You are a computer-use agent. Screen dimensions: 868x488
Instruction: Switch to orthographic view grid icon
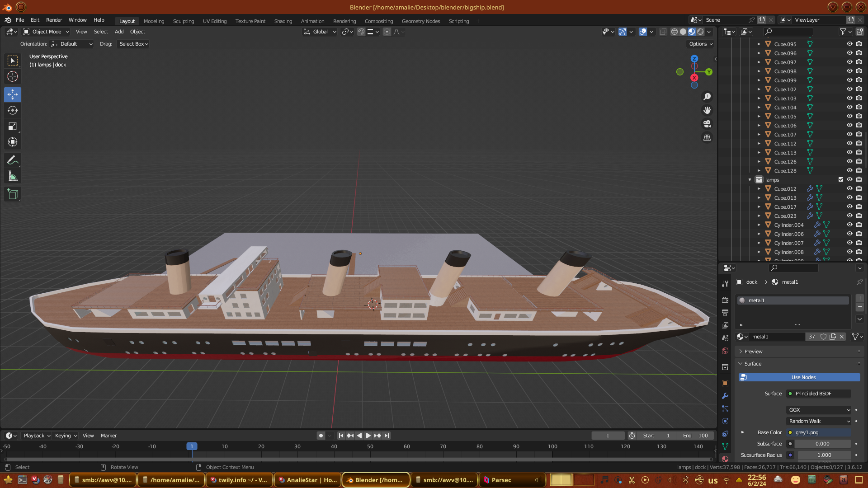[x=707, y=138]
